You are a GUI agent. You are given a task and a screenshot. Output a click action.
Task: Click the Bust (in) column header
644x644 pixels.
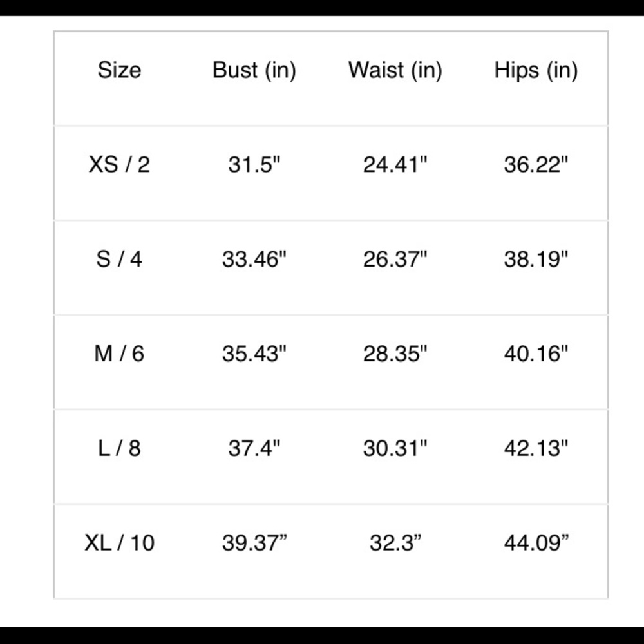(x=254, y=70)
